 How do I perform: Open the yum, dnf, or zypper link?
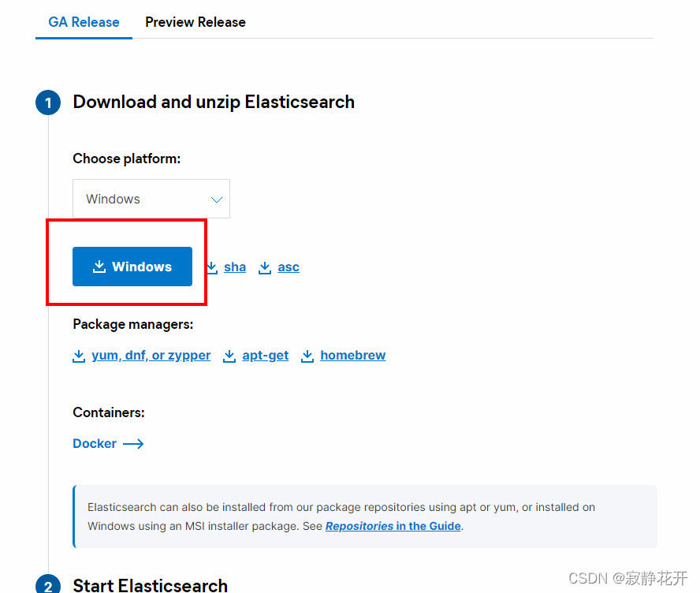pos(151,356)
